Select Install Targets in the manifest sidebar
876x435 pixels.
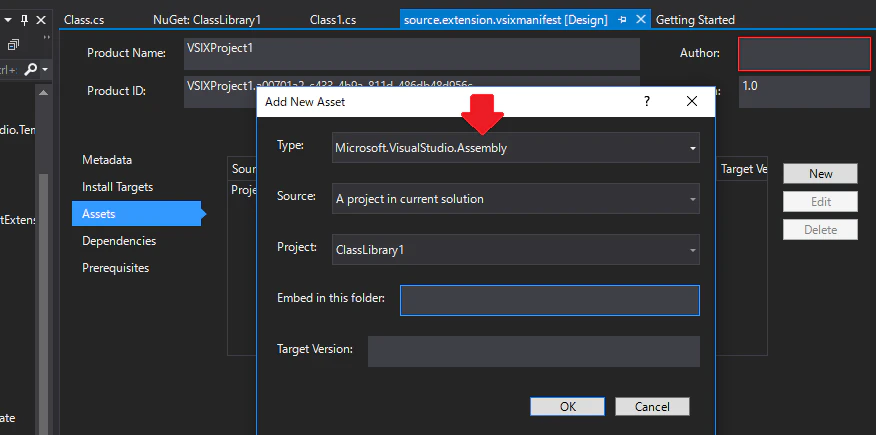(117, 187)
